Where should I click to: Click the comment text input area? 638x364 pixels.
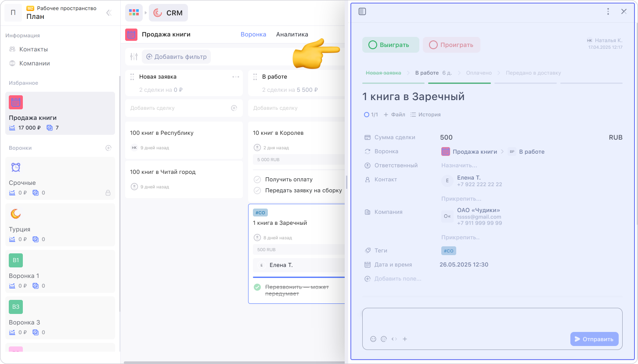coord(492,321)
